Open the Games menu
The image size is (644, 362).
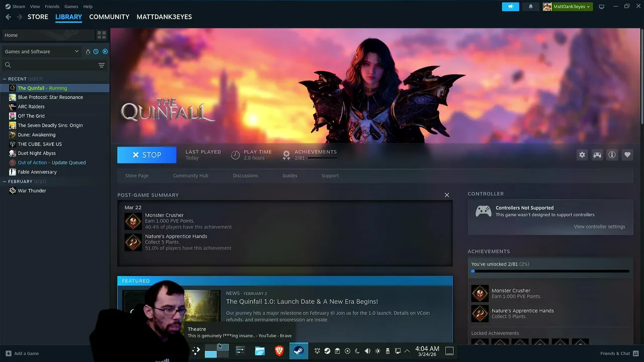tap(71, 7)
